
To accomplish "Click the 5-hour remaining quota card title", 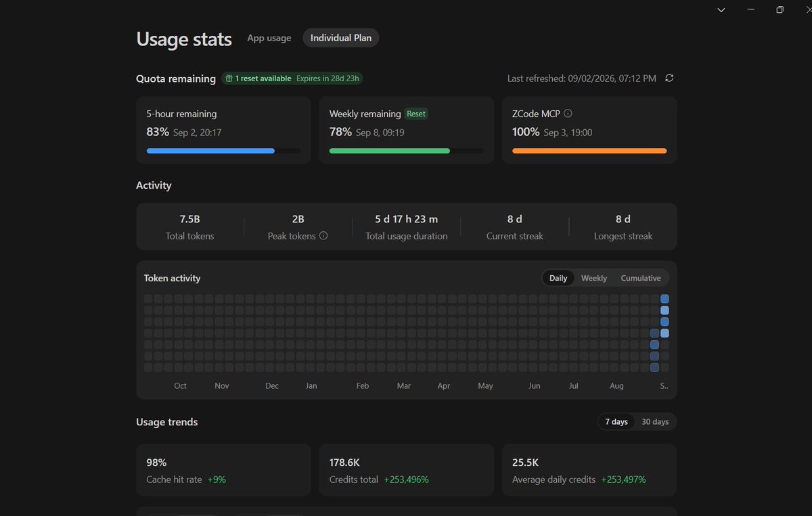I will (x=181, y=114).
